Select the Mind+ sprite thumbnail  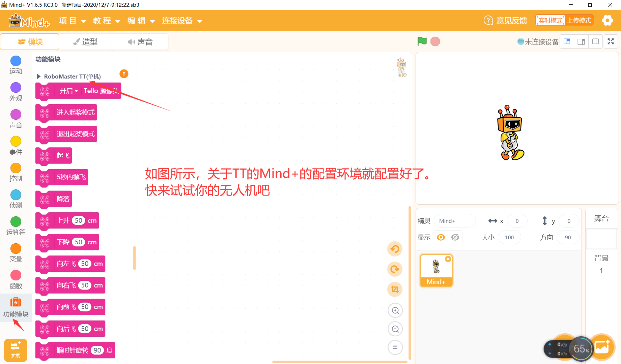[x=436, y=271]
